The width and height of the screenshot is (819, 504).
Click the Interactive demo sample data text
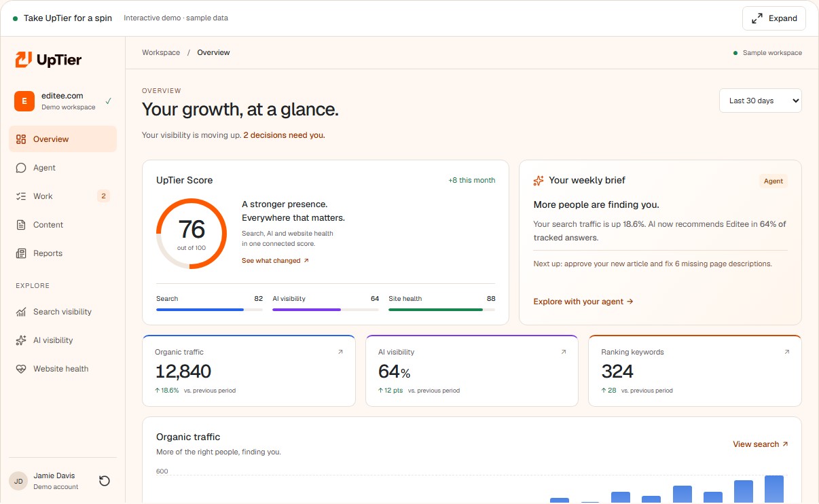pyautogui.click(x=176, y=18)
